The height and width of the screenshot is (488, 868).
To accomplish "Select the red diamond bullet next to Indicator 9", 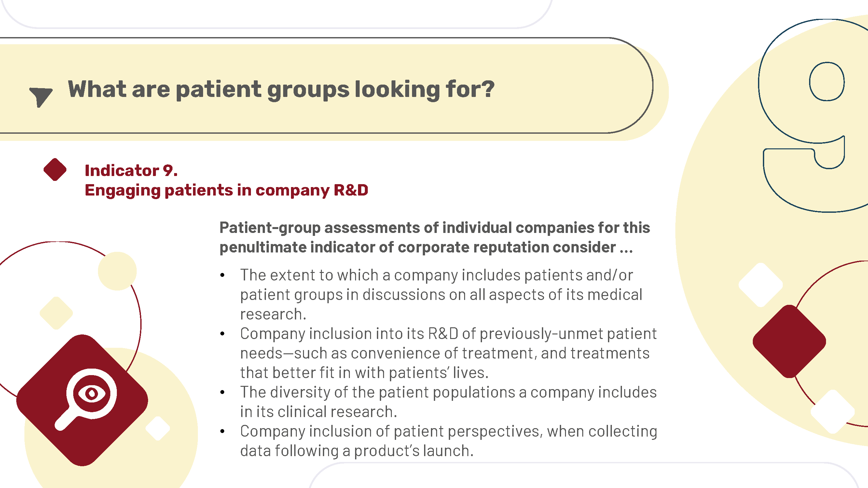I will click(x=55, y=169).
